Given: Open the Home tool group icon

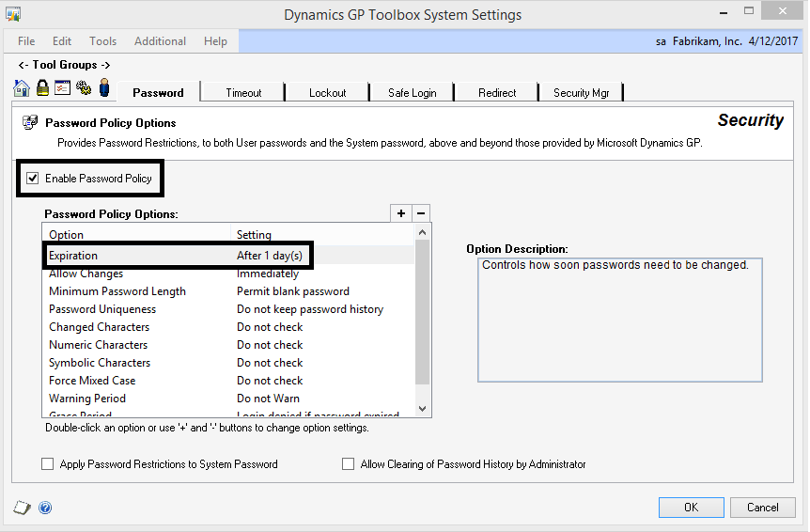Looking at the screenshot, I should point(22,88).
